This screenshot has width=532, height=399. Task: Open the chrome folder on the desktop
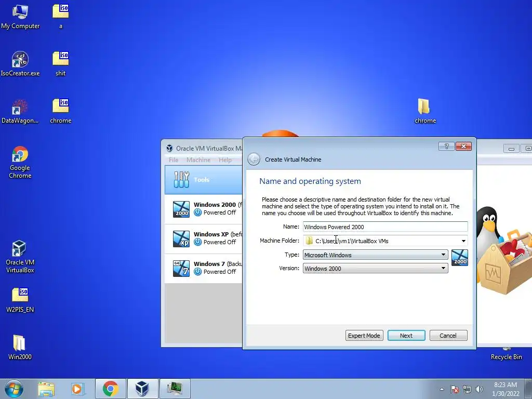(425, 111)
